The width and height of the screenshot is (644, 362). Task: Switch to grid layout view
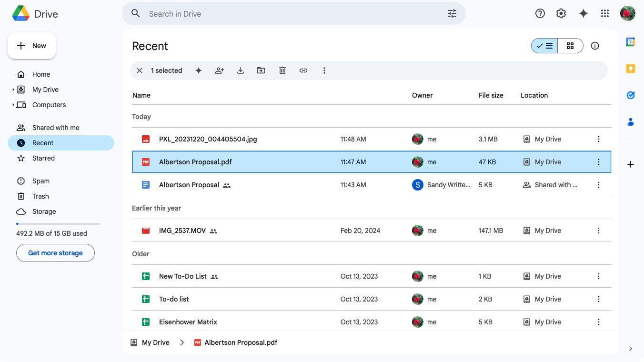570,46
